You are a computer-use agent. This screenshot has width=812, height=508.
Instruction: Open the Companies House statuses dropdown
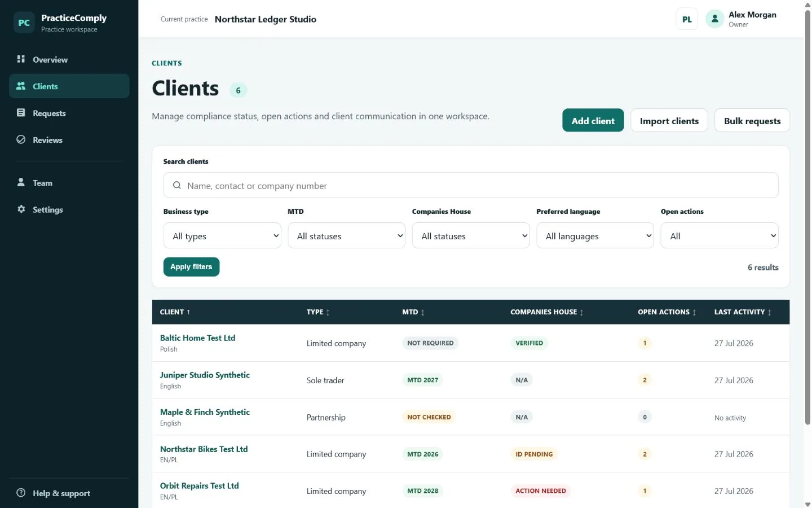471,235
